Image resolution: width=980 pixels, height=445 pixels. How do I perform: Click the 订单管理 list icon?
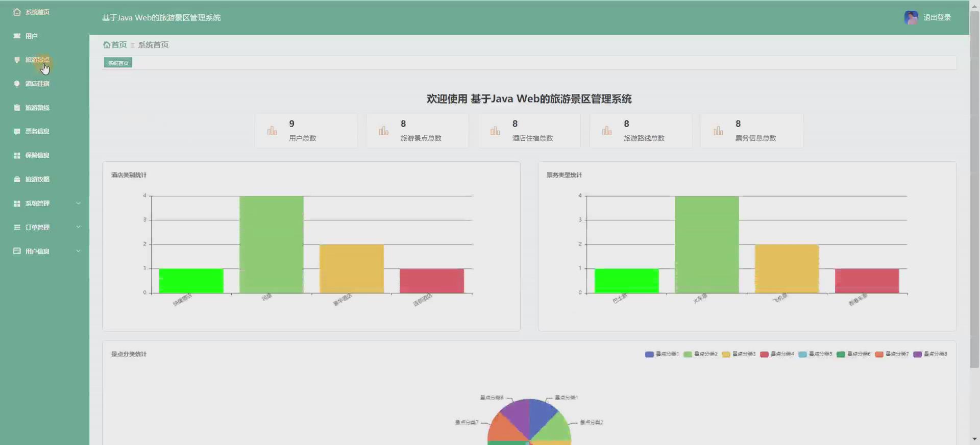[17, 227]
